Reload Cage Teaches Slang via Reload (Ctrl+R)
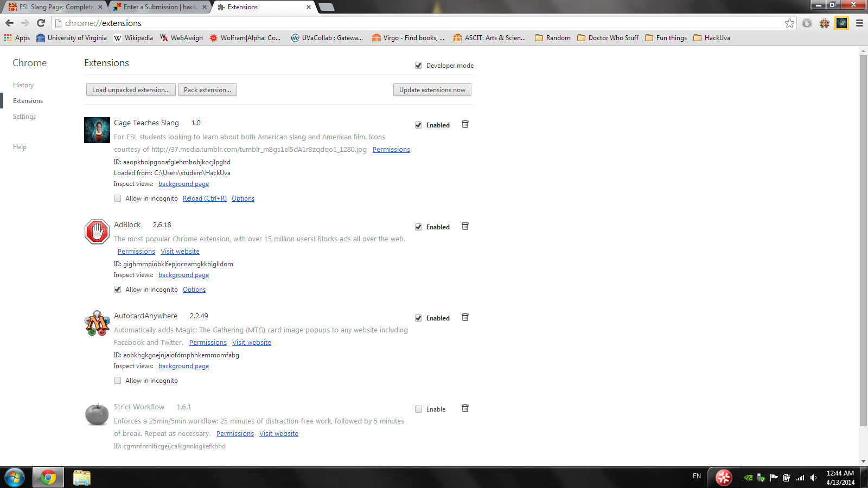 click(x=205, y=198)
